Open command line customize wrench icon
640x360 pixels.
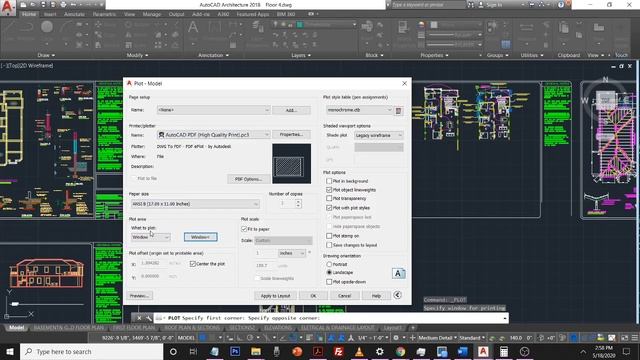149,318
